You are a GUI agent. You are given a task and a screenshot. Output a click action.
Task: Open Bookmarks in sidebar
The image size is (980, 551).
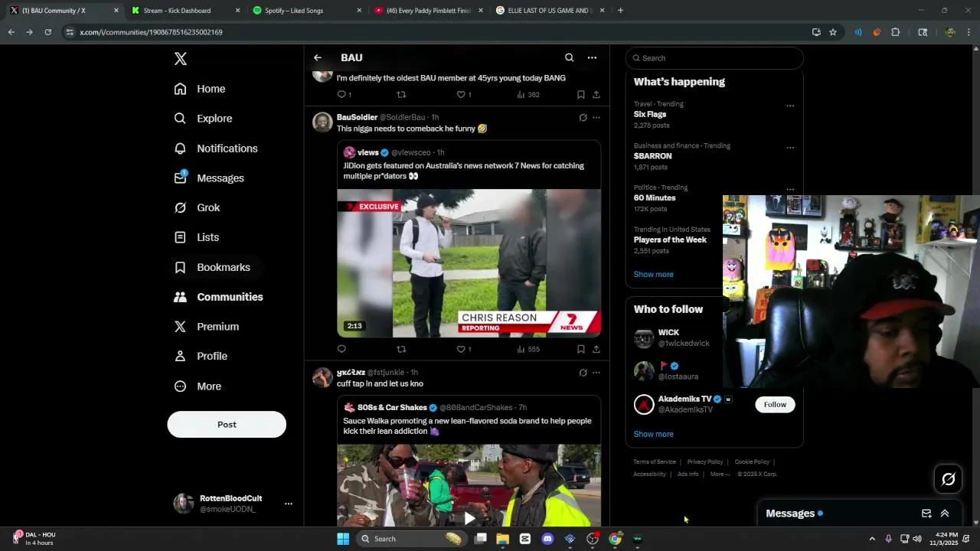click(213, 267)
